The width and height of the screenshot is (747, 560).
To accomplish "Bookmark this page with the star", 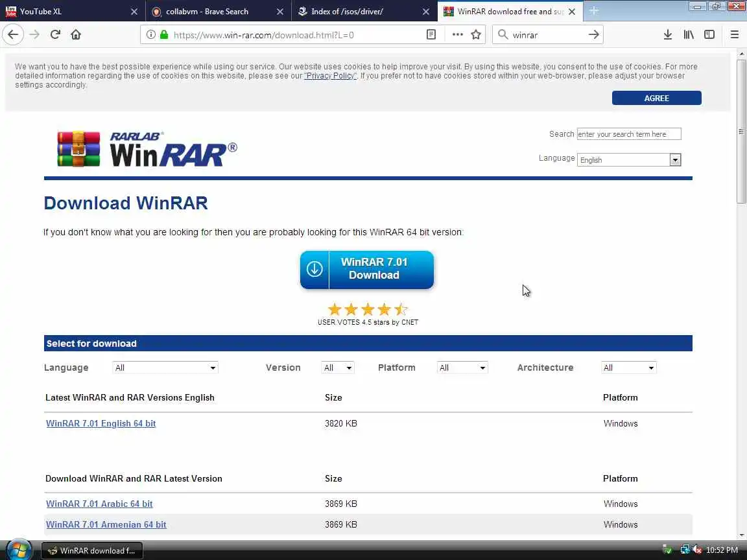I will 475,35.
